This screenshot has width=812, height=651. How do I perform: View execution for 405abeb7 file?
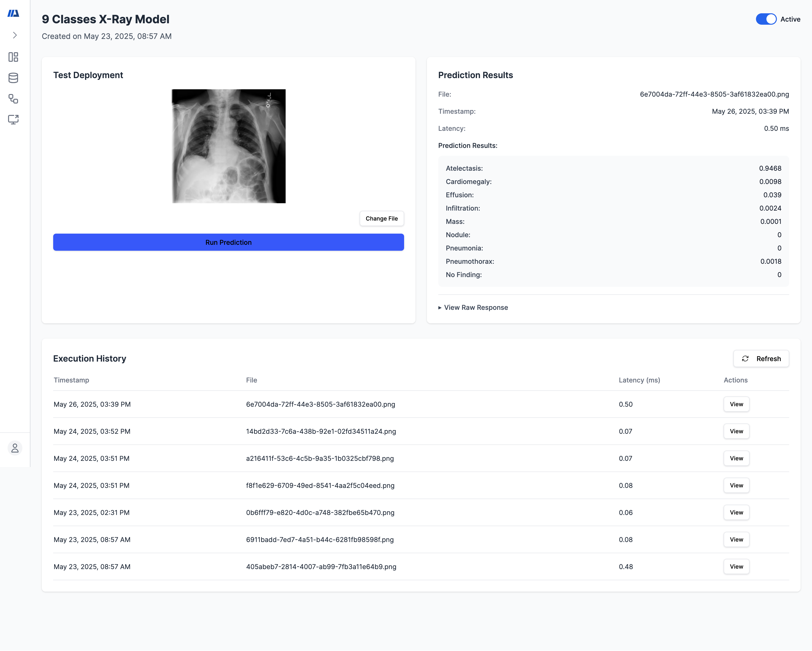736,567
